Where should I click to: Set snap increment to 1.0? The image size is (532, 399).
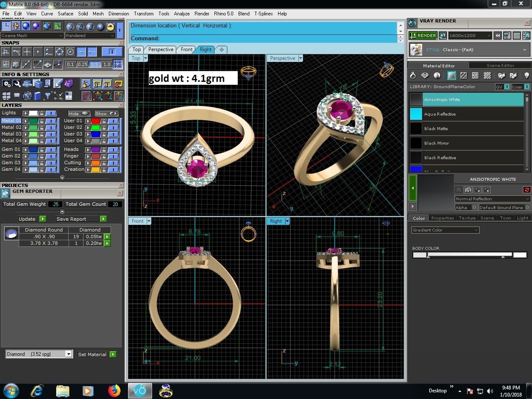(x=107, y=64)
